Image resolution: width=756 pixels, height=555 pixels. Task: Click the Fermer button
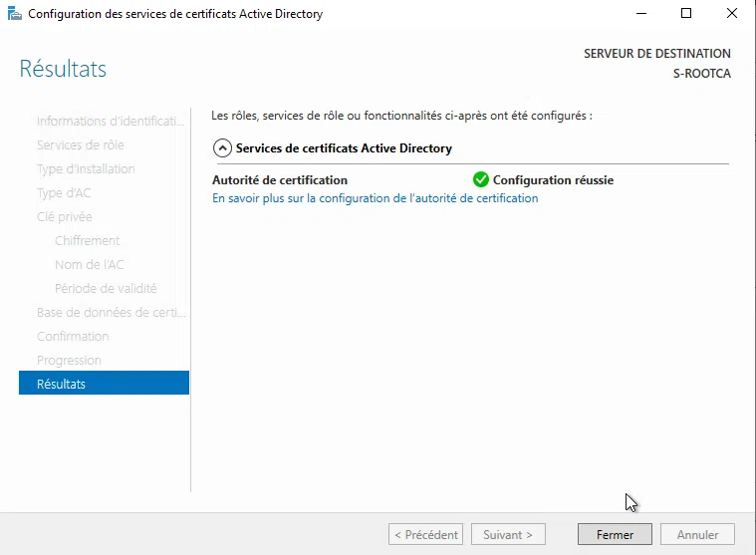(x=615, y=534)
